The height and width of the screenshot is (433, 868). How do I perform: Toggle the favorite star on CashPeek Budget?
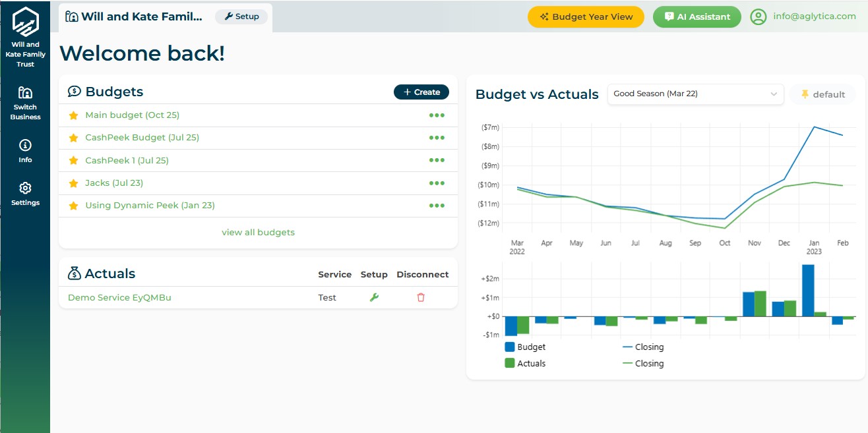click(x=73, y=137)
